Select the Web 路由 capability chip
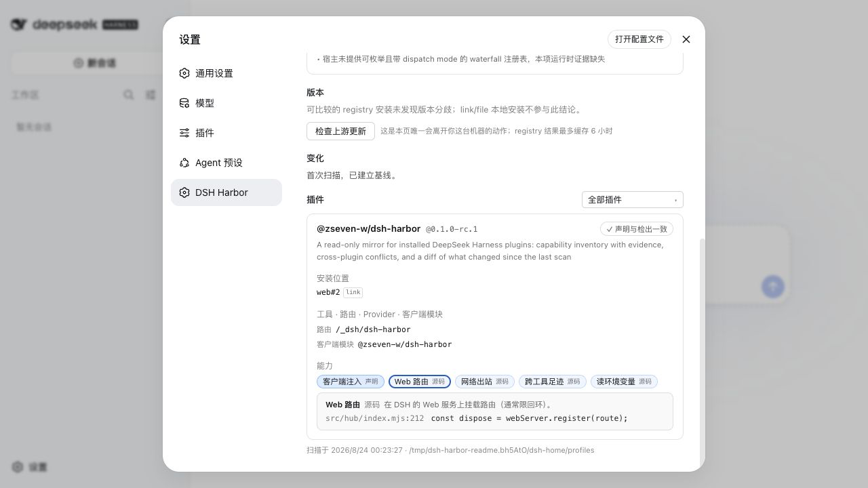The height and width of the screenshot is (488, 868). (x=420, y=382)
